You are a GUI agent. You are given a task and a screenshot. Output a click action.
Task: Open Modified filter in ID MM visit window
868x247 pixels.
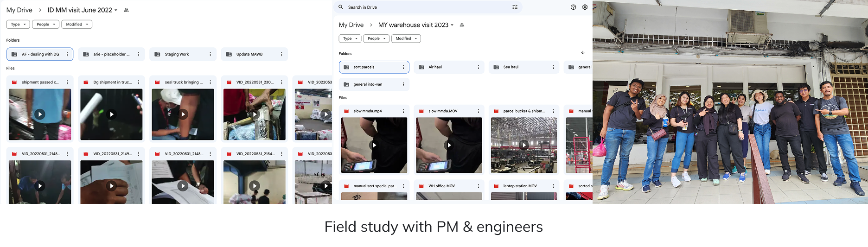click(77, 25)
